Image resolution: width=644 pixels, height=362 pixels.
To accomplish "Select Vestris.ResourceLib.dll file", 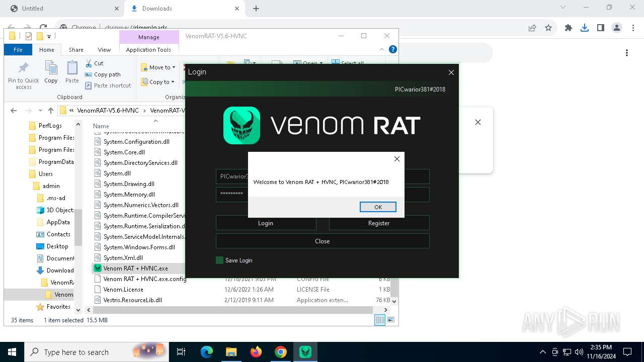I will tap(128, 300).
